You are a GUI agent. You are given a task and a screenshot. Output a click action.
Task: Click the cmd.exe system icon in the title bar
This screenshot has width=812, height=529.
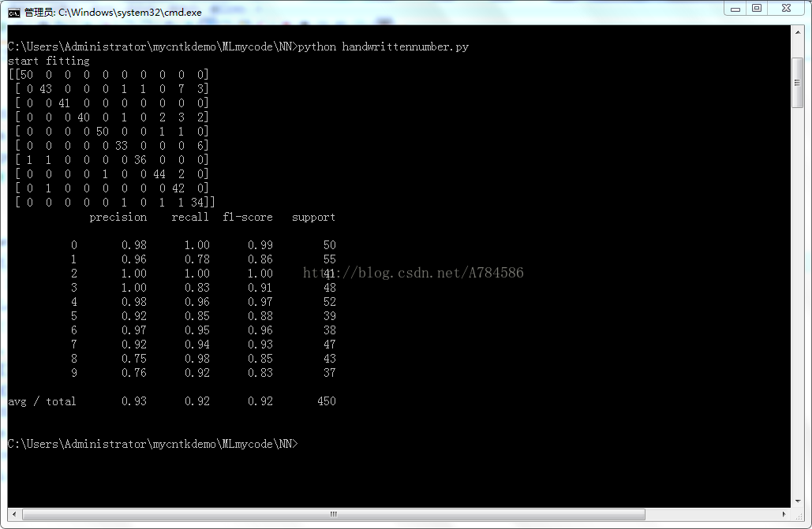(14, 13)
